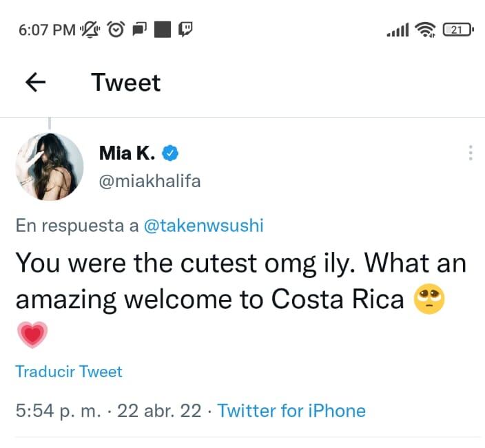Tap the Wi-Fi status icon

pos(427,30)
